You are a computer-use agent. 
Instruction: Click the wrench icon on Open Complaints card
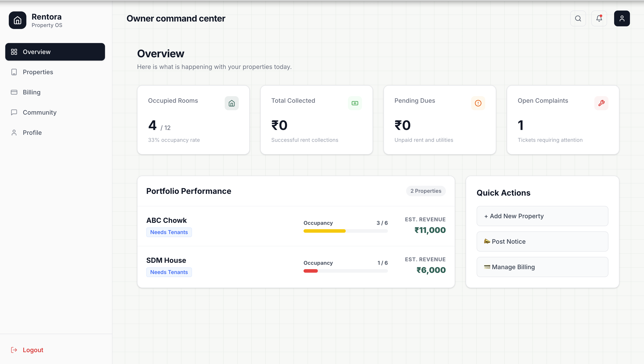[x=601, y=103]
